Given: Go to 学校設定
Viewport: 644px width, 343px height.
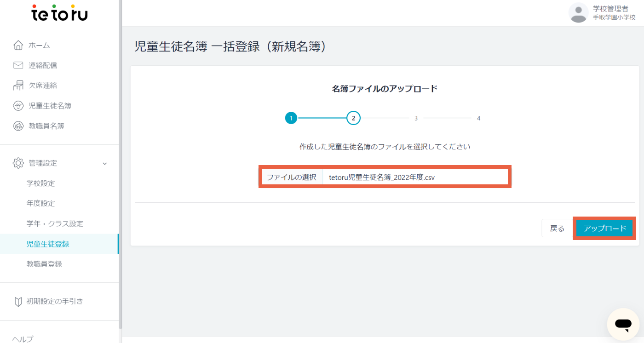Looking at the screenshot, I should click(x=40, y=183).
